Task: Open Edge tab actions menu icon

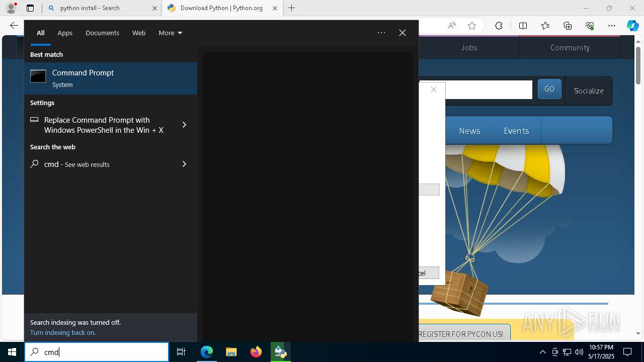Action: click(x=30, y=8)
